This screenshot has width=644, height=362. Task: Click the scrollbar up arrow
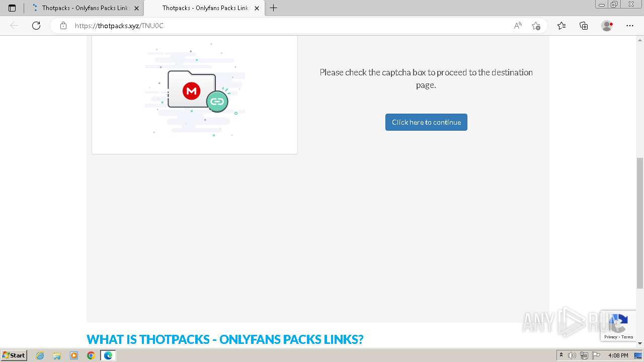(640, 39)
